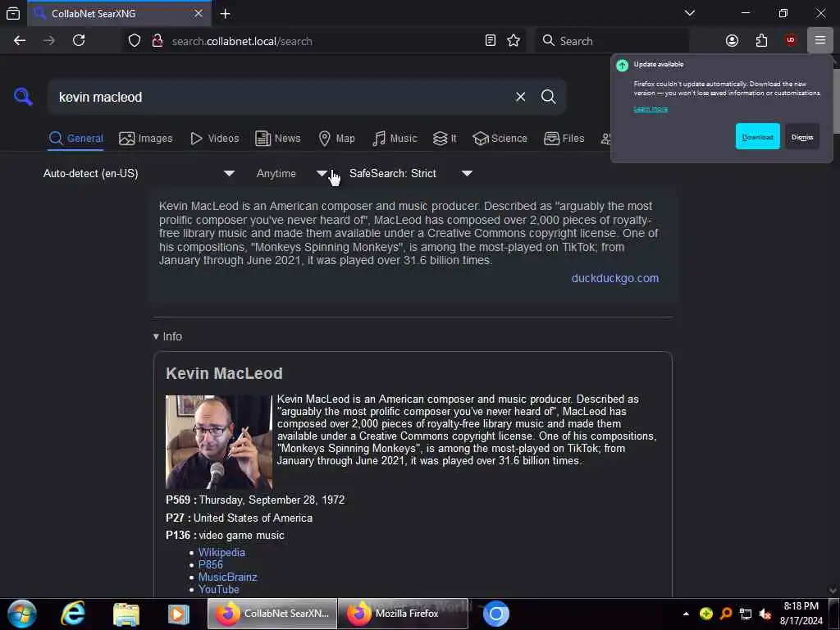Image resolution: width=840 pixels, height=630 pixels.
Task: Launch Internet Explorer from the taskbar
Action: tap(72, 614)
